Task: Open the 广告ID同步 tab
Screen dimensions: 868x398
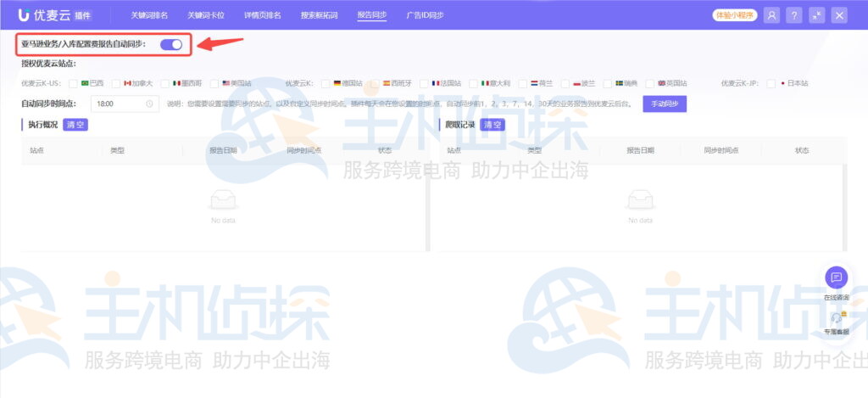Action: (426, 15)
